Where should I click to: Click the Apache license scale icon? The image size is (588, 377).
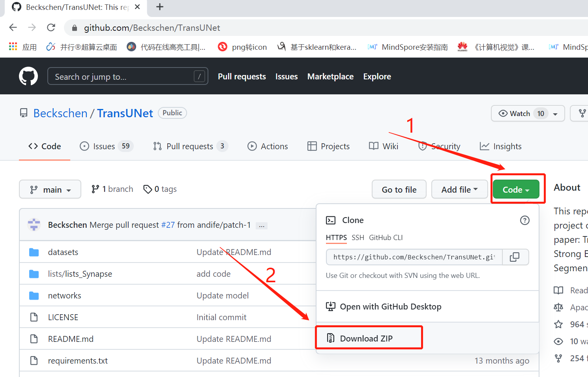tap(558, 308)
